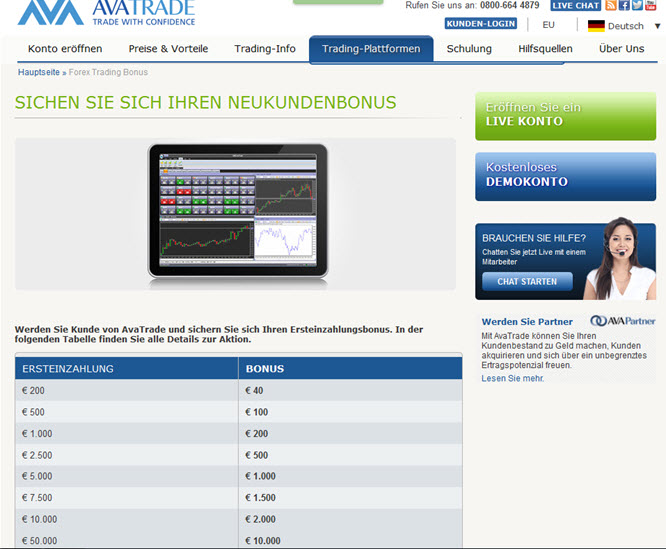666x549 pixels.
Task: Select the € 1.500 bonus cell
Action: [350, 497]
